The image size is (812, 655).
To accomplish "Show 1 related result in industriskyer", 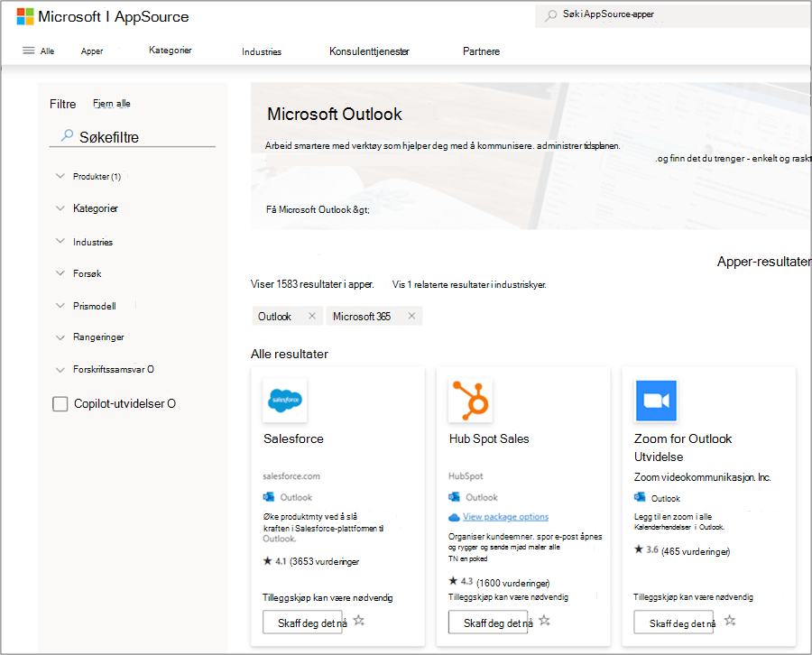I will [469, 284].
